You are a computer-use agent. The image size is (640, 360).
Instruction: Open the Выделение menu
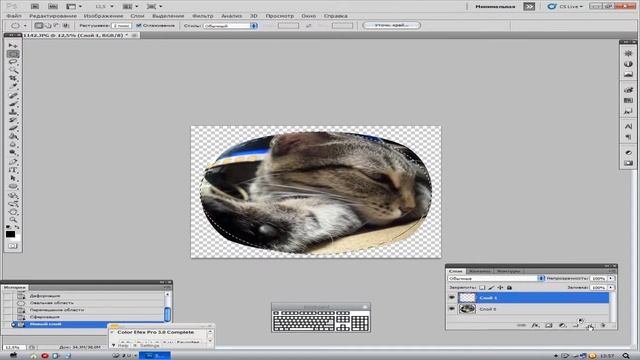tap(168, 16)
